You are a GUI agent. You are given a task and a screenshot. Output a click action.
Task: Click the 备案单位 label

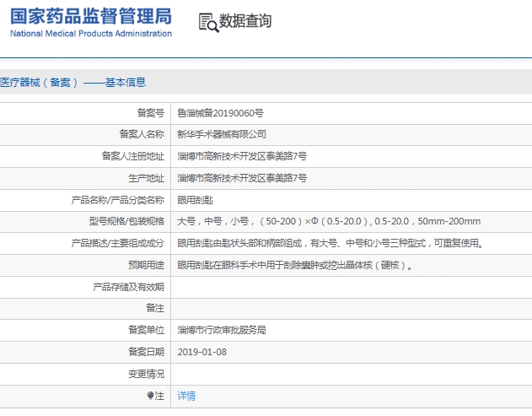point(146,330)
